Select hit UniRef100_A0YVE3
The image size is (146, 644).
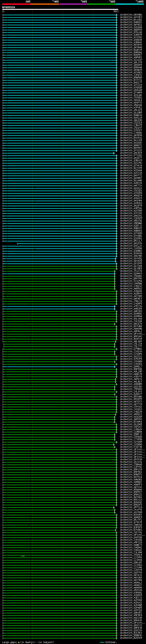[x=131, y=17]
